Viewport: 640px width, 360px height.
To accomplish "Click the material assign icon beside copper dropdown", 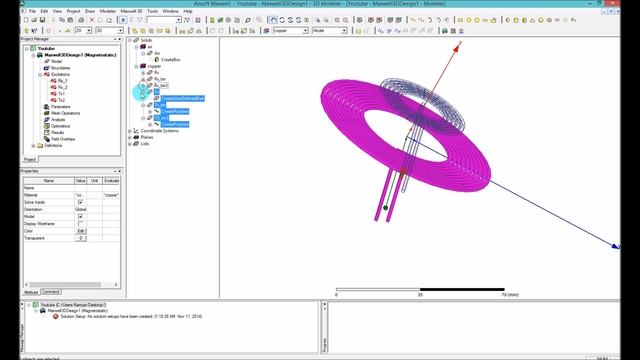I will pos(267,31).
